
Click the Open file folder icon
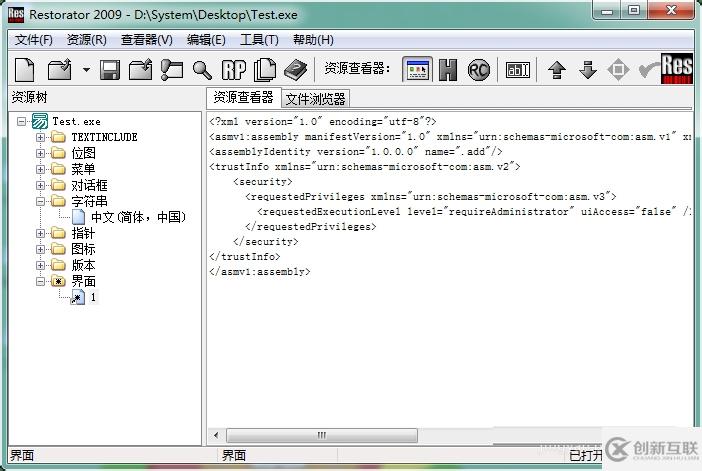tap(60, 70)
